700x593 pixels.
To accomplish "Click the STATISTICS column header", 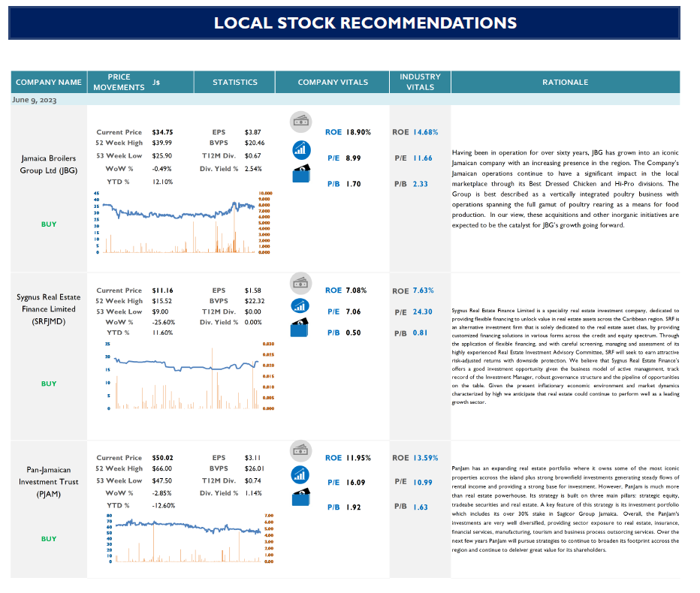I will click(235, 82).
